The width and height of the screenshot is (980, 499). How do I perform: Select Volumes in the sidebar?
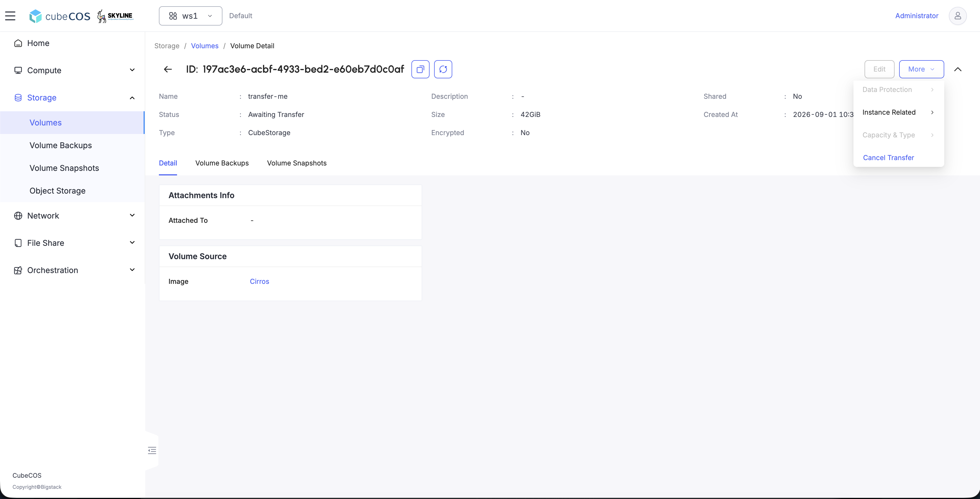pos(72,123)
